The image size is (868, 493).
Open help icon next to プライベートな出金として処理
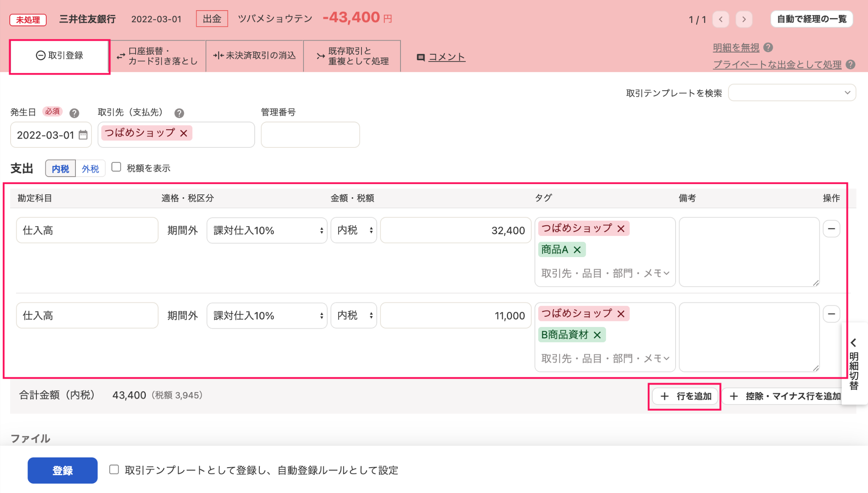(850, 64)
